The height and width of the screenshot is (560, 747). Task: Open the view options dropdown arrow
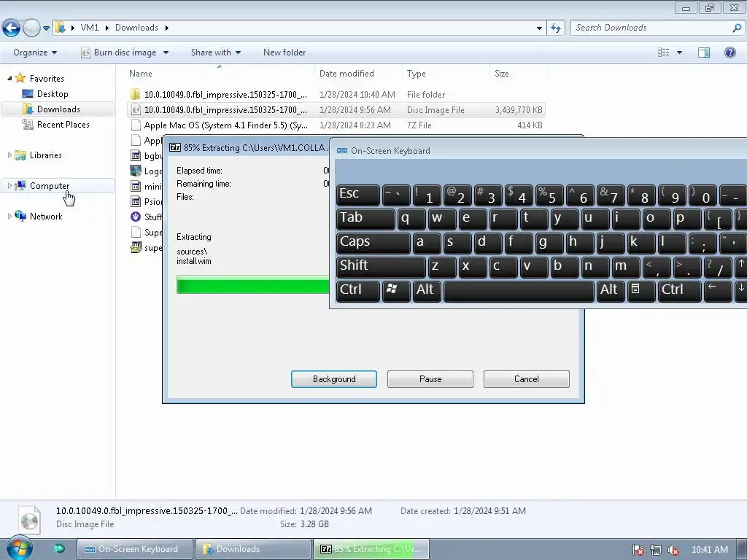[x=679, y=52]
